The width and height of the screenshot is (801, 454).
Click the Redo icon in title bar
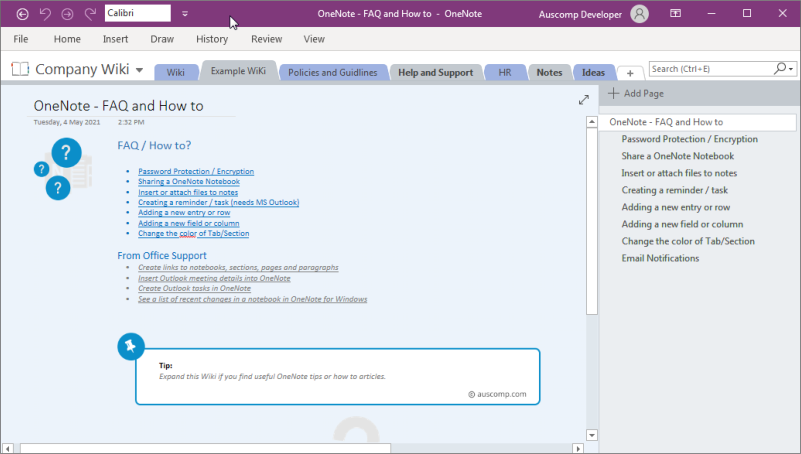[90, 14]
